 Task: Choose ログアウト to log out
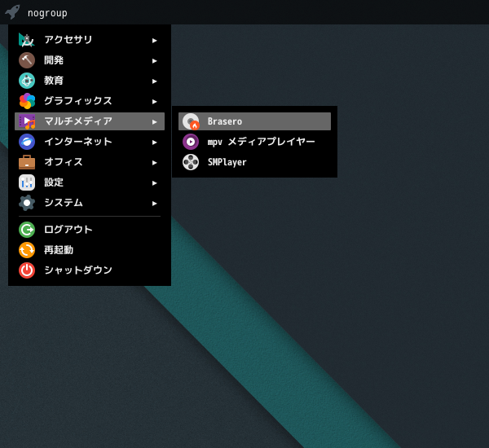pyautogui.click(x=90, y=230)
